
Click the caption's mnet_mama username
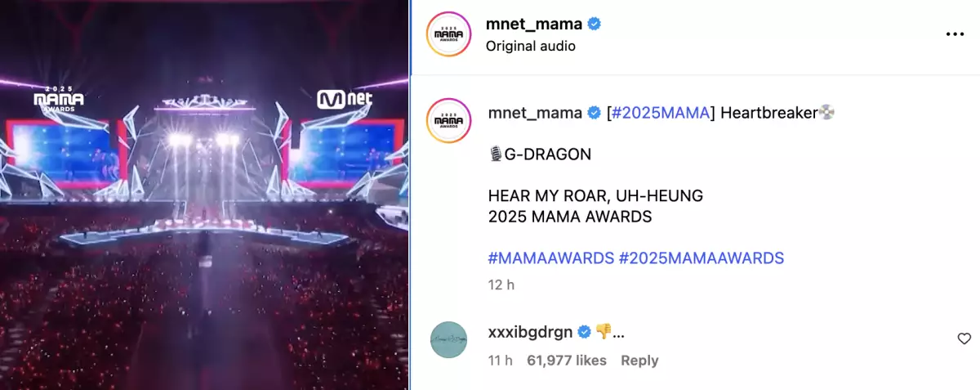535,113
